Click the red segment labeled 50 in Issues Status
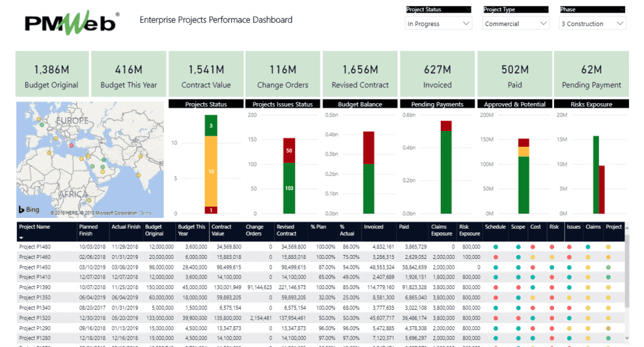The width and height of the screenshot is (644, 347). point(289,151)
